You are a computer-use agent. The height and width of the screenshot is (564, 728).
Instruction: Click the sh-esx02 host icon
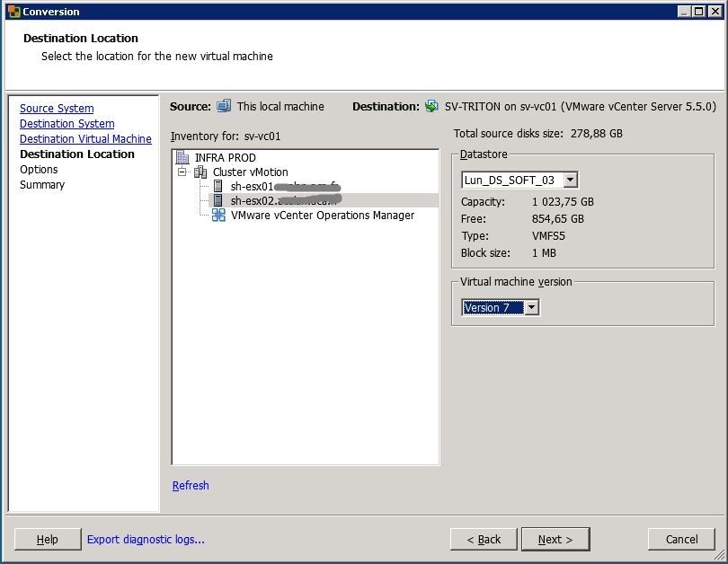point(218,200)
